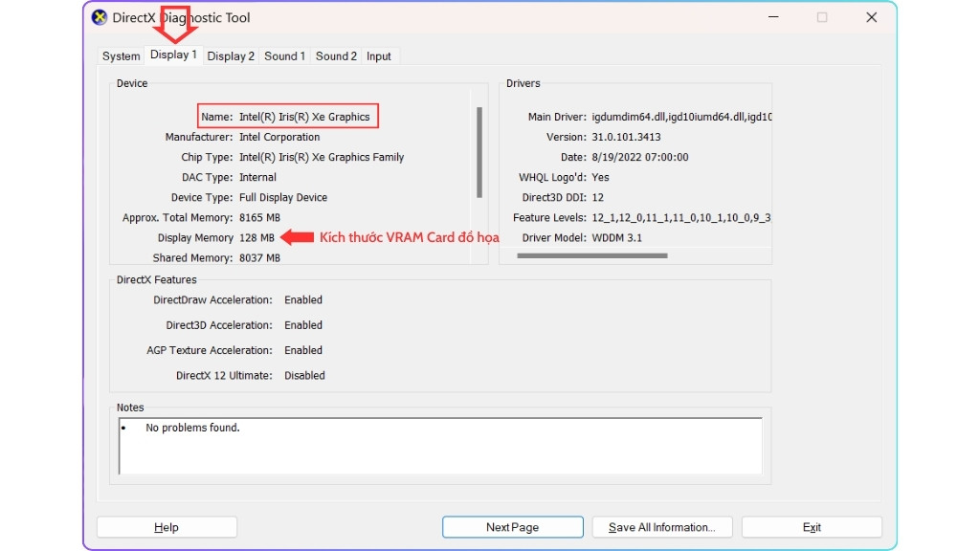Viewport: 980px width, 551px height.
Task: Click the Help button
Action: coord(166,526)
